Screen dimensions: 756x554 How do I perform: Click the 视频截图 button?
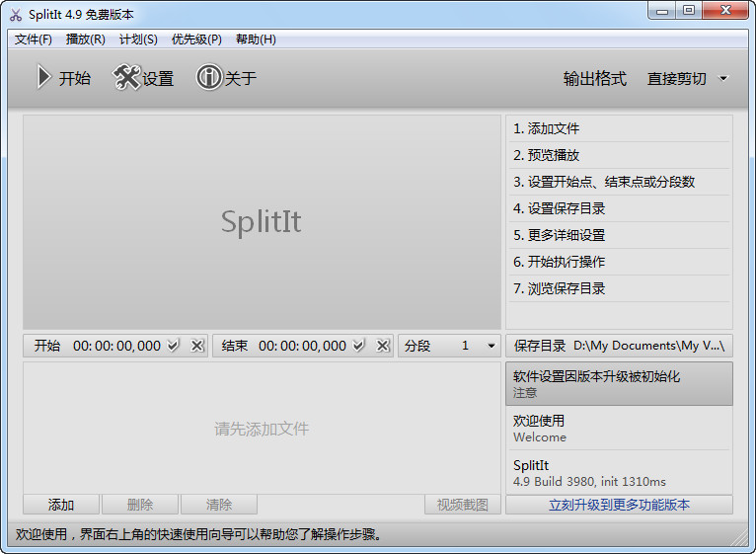[x=463, y=505]
